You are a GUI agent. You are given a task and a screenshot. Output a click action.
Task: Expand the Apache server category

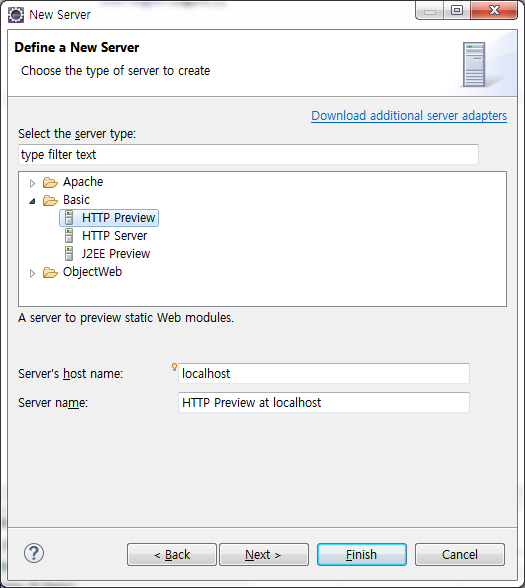pyautogui.click(x=32, y=183)
